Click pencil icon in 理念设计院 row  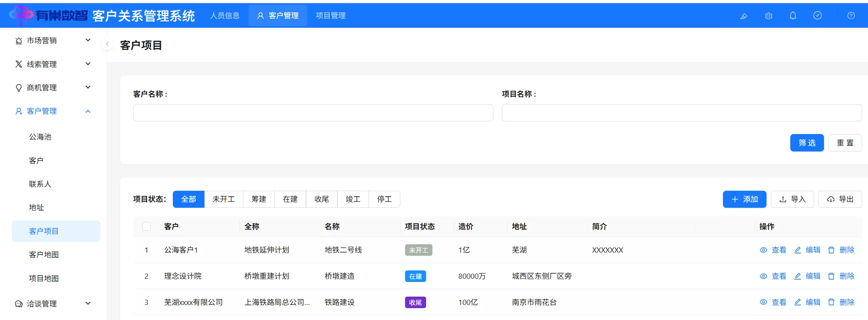click(797, 276)
